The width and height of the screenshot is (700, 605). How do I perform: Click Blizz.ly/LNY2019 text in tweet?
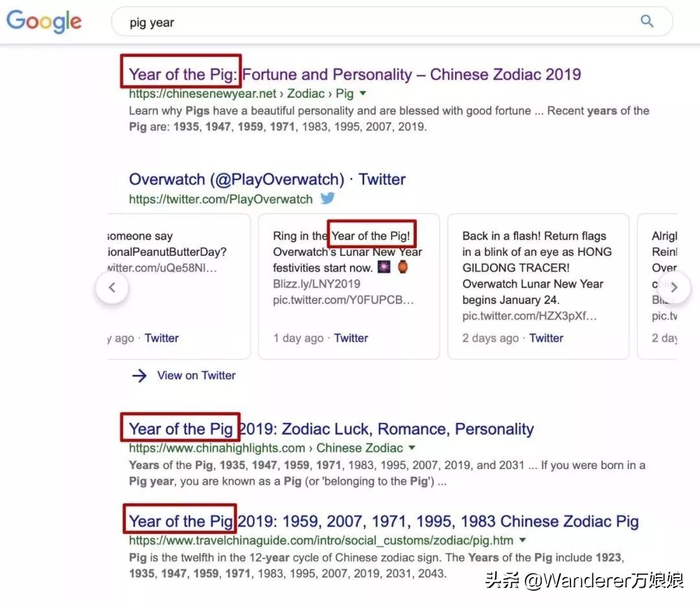(x=316, y=284)
